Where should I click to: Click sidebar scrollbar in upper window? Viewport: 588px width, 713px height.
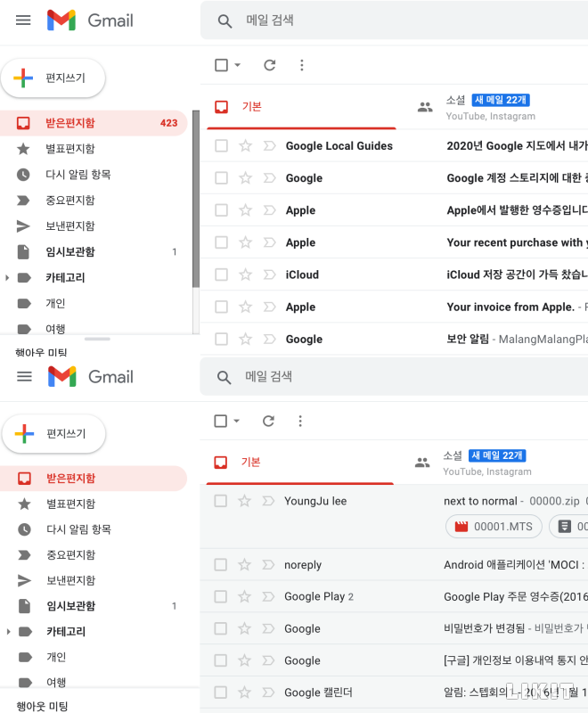click(196, 199)
